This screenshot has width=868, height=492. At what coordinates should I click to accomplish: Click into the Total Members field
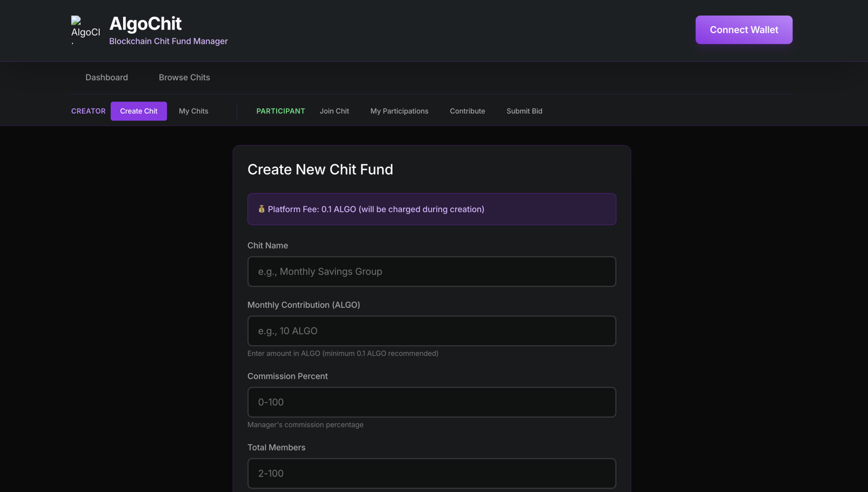431,474
